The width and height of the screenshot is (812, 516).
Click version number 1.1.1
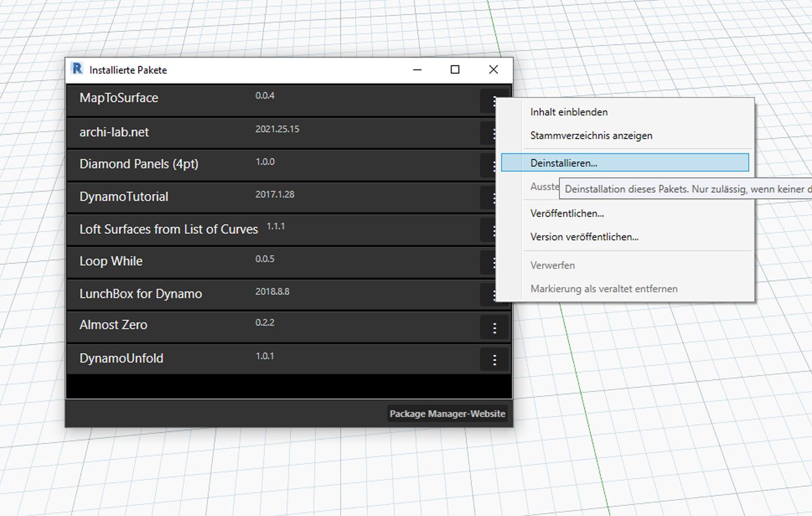tap(275, 227)
